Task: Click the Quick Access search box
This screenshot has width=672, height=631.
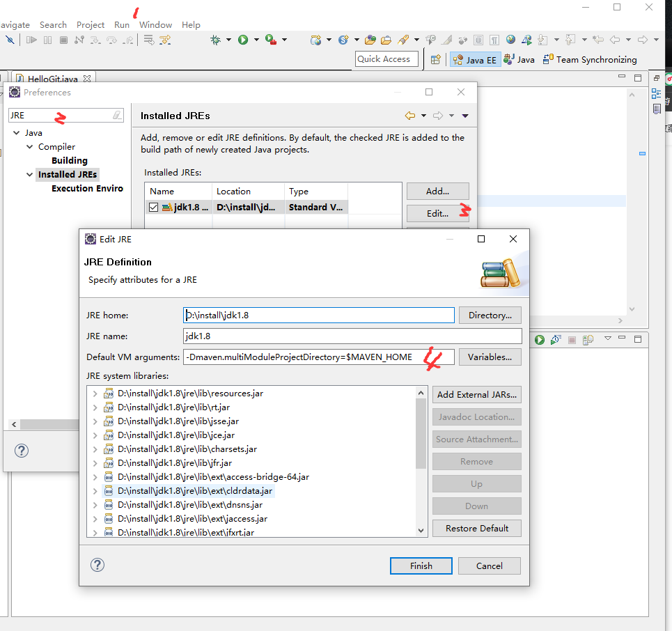Action: 386,59
